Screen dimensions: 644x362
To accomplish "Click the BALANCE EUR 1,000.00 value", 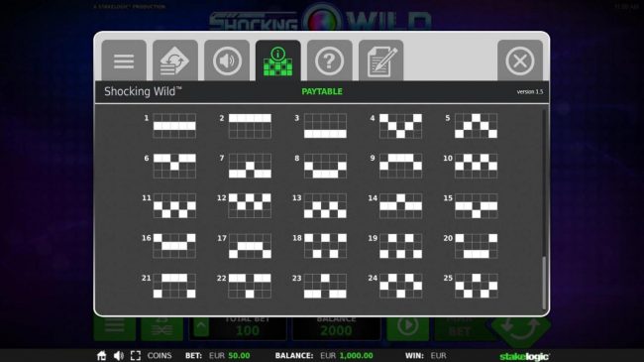I will pos(324,355).
